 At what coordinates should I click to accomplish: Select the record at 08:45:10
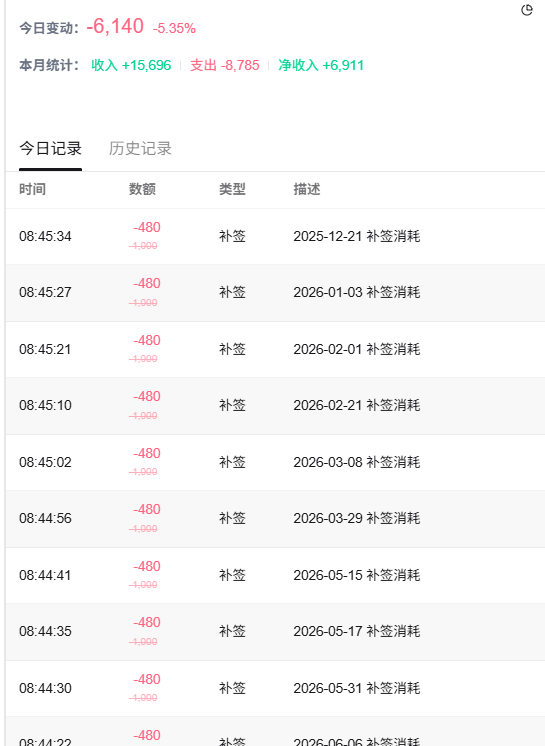pos(275,406)
